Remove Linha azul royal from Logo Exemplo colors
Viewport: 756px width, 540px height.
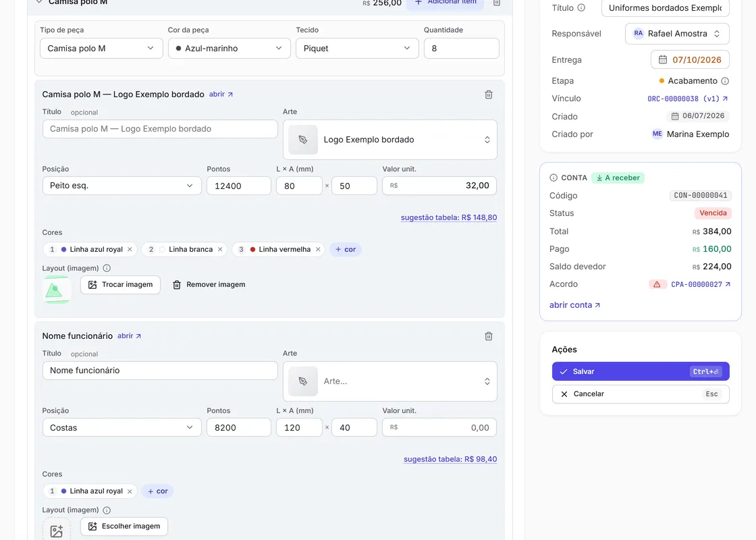tap(130, 249)
